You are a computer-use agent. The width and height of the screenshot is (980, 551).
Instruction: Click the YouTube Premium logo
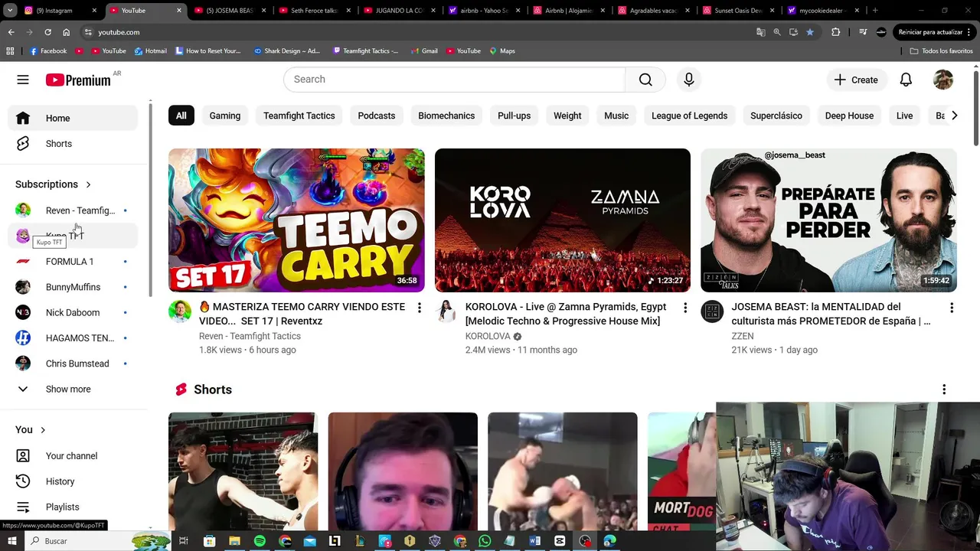(x=78, y=80)
